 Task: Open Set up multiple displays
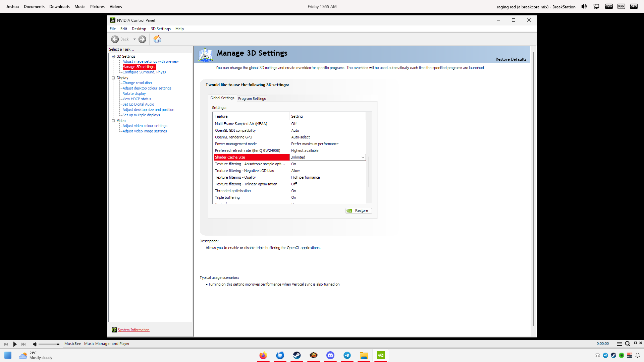[141, 115]
